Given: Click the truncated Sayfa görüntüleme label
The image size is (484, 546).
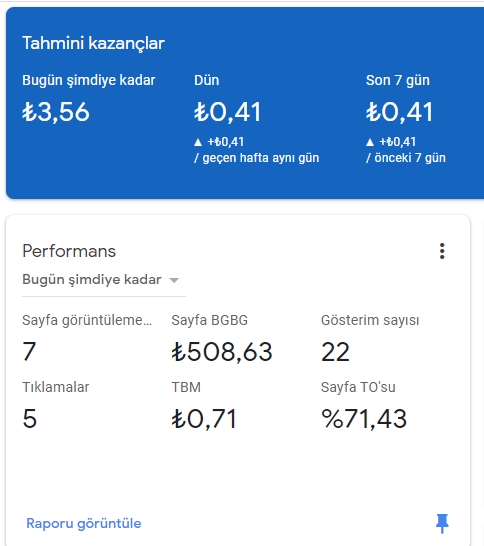Looking at the screenshot, I should click(x=87, y=320).
